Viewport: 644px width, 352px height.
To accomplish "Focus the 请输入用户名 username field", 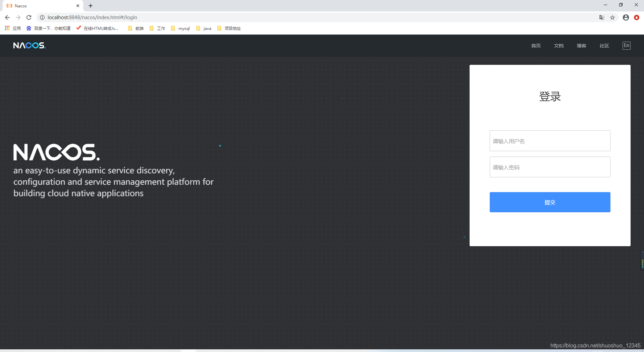I will click(x=550, y=141).
